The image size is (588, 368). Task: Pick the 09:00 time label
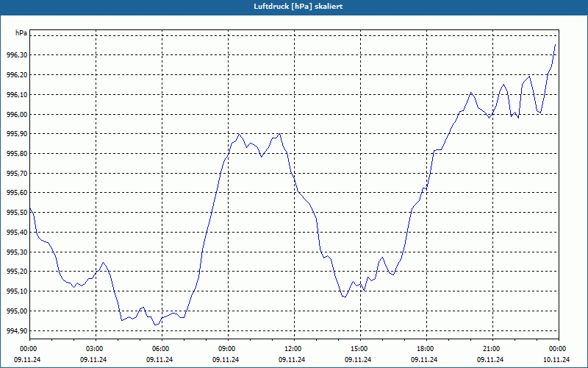point(228,349)
